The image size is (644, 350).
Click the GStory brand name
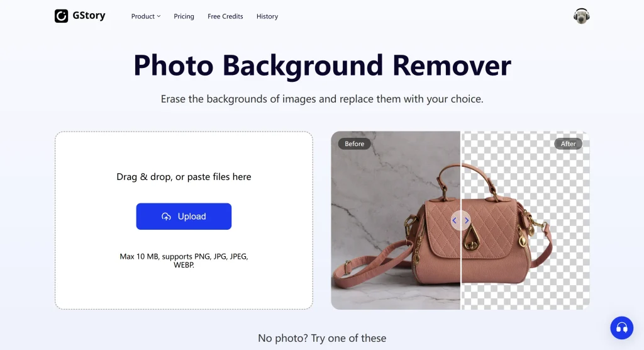pyautogui.click(x=89, y=16)
